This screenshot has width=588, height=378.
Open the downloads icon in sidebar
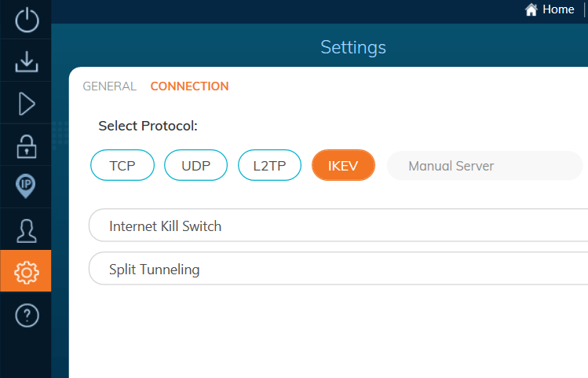27,61
